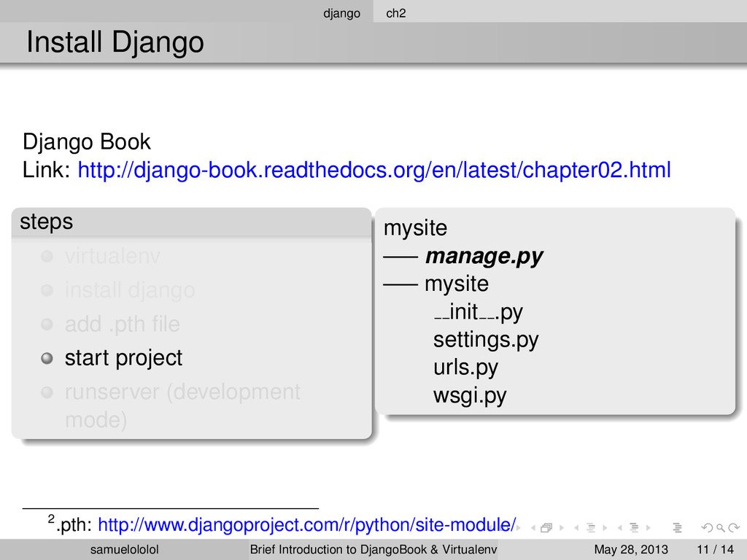Jump to next section arrow

(649, 528)
